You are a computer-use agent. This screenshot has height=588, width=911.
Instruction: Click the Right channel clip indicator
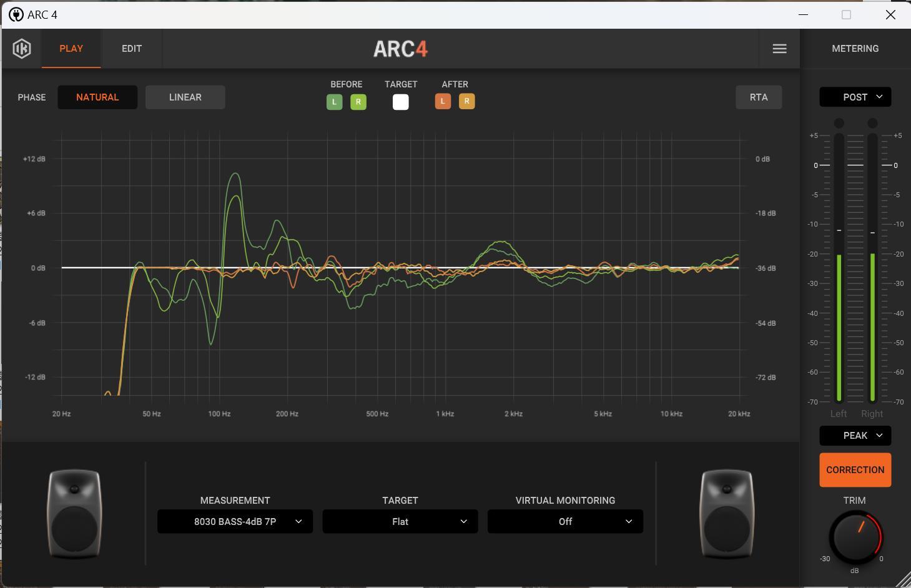[x=873, y=123]
